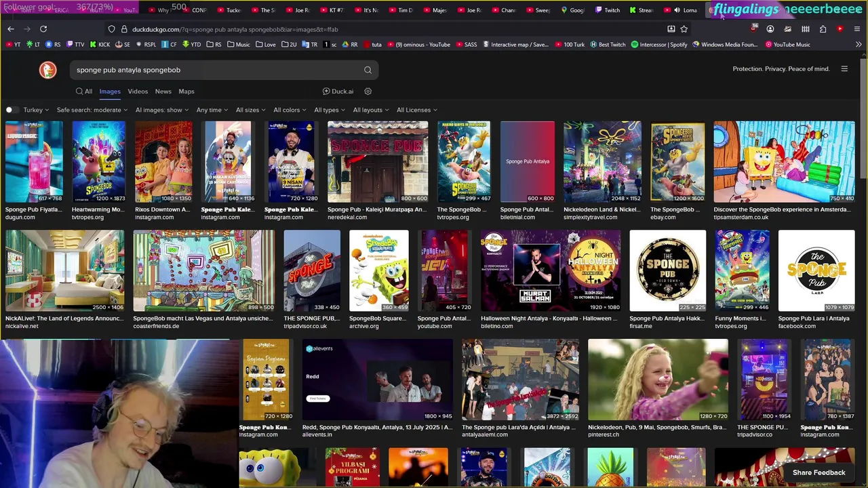The height and width of the screenshot is (488, 868).
Task: Open the KICK bookmark
Action: coord(99,45)
